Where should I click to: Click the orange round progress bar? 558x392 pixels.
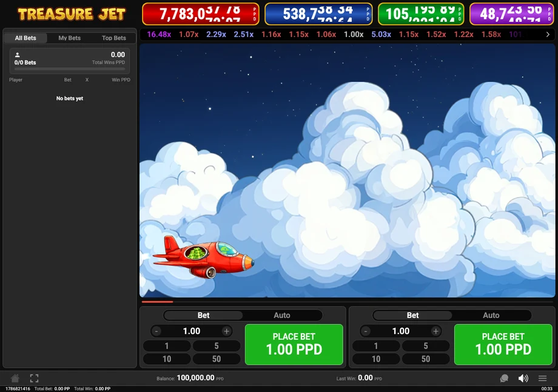[157, 302]
